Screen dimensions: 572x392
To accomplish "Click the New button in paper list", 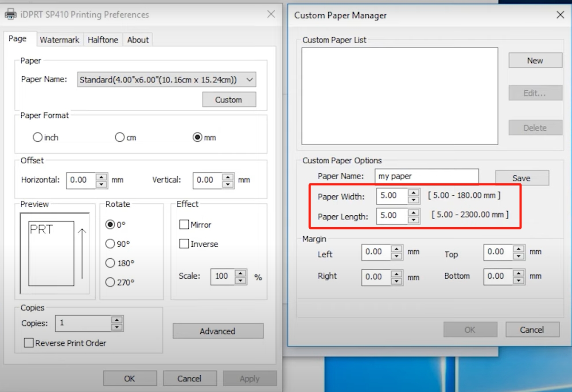I will (535, 61).
